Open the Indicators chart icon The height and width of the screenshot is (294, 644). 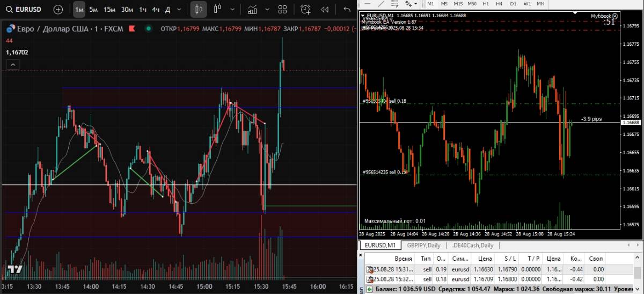pos(251,9)
